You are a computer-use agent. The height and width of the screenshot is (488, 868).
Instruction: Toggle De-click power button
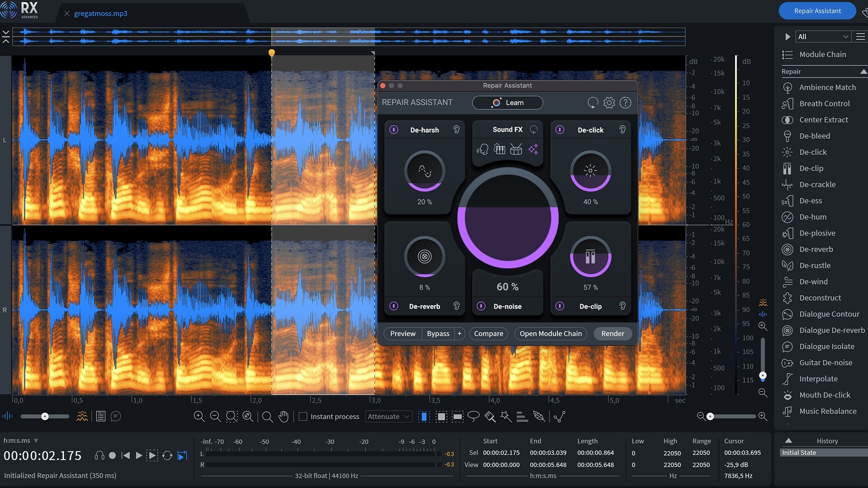560,130
